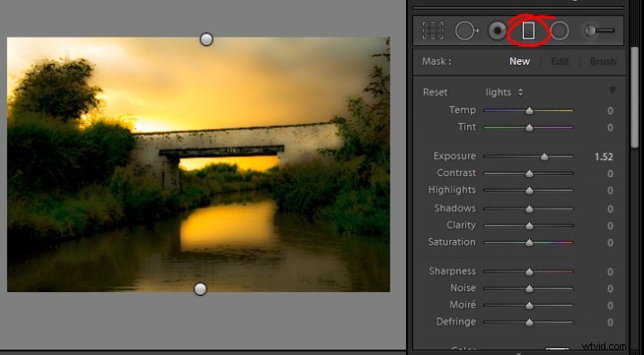Click the Highlights label
The width and height of the screenshot is (644, 355).
[452, 190]
